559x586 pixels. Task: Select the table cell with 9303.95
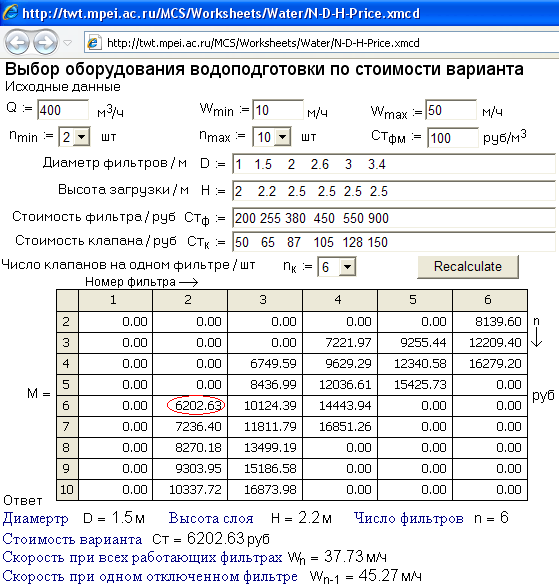tap(190, 469)
